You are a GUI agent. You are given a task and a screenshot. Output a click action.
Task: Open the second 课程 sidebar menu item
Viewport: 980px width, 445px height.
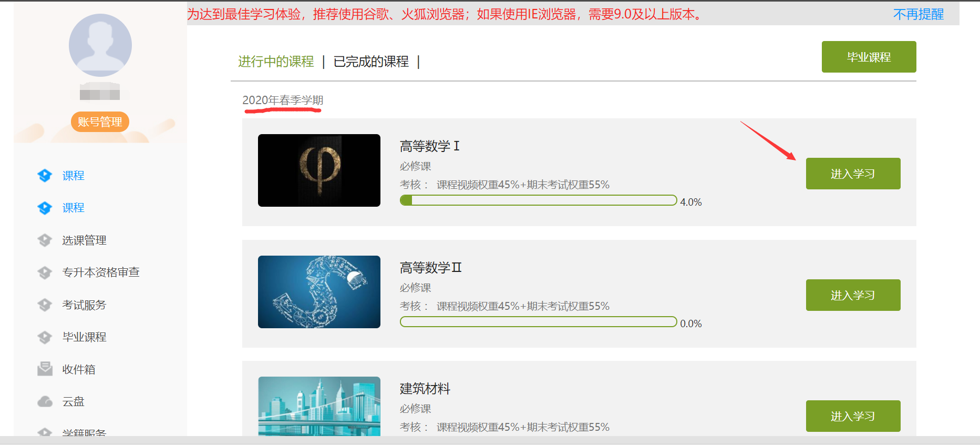coord(73,208)
